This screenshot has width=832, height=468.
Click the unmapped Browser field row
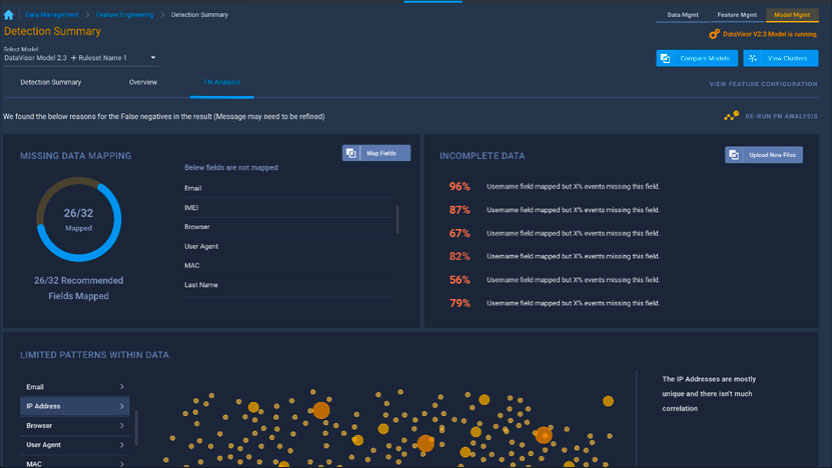click(x=288, y=227)
